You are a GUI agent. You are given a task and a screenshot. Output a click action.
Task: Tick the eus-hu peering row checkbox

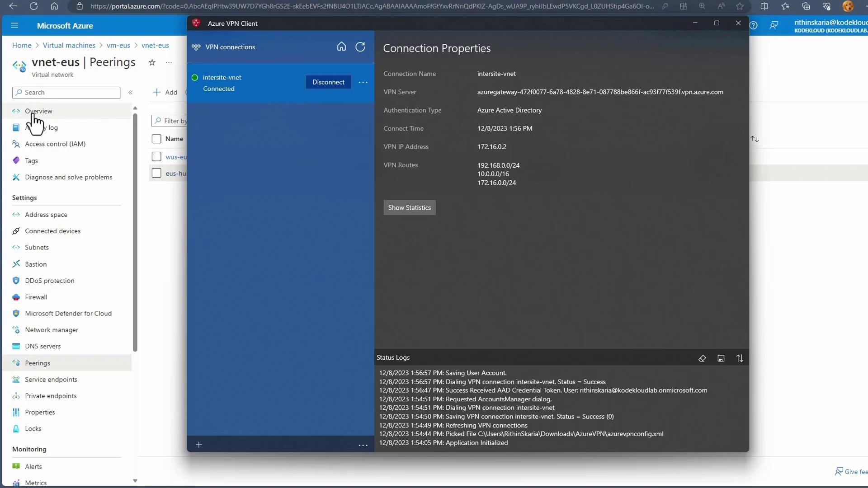pyautogui.click(x=156, y=173)
